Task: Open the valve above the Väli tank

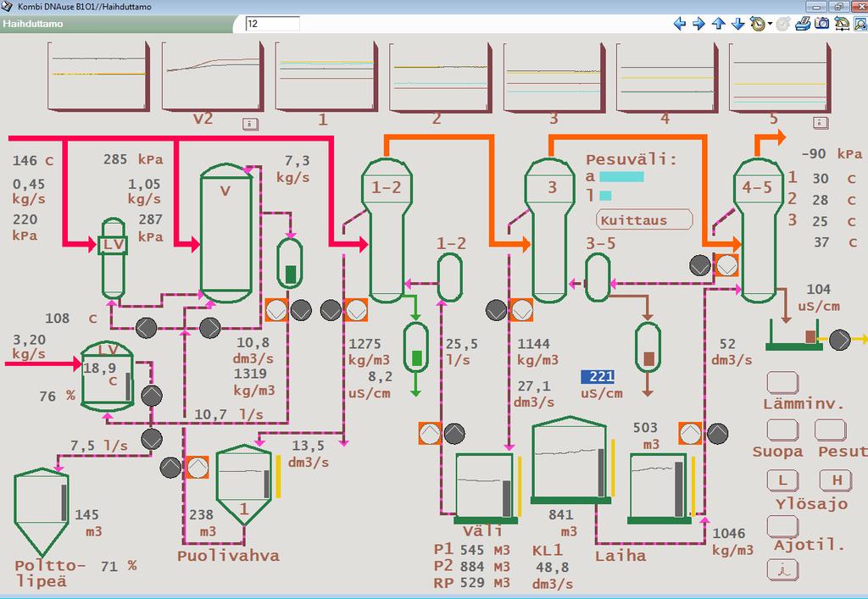Action: pos(430,434)
